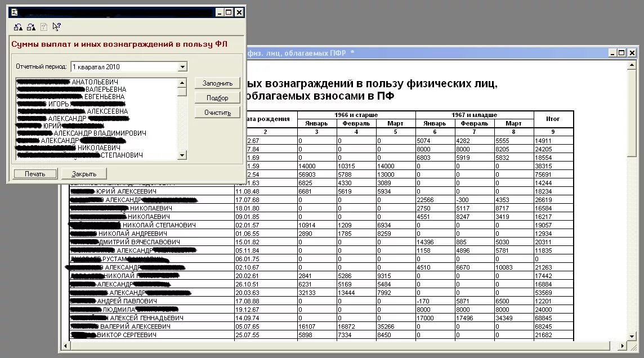
Task: Click the total cell 14911
Action: pyautogui.click(x=553, y=141)
